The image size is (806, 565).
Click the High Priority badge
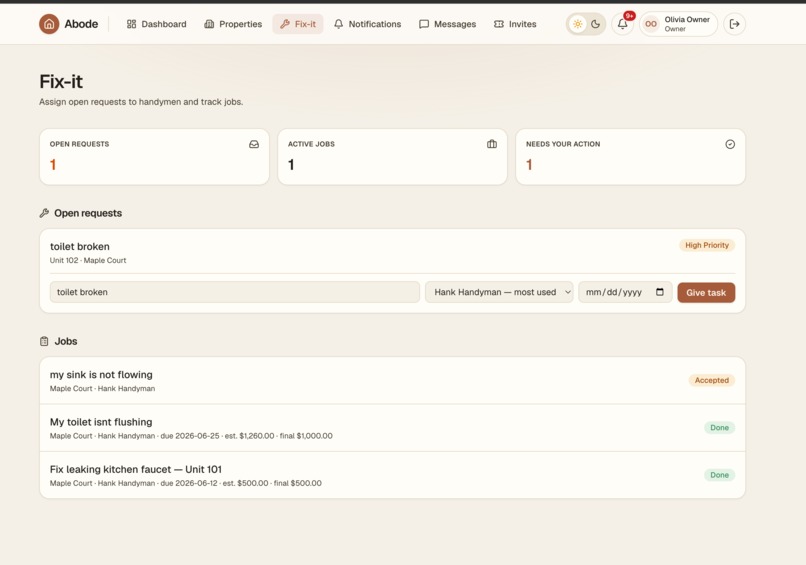click(707, 245)
